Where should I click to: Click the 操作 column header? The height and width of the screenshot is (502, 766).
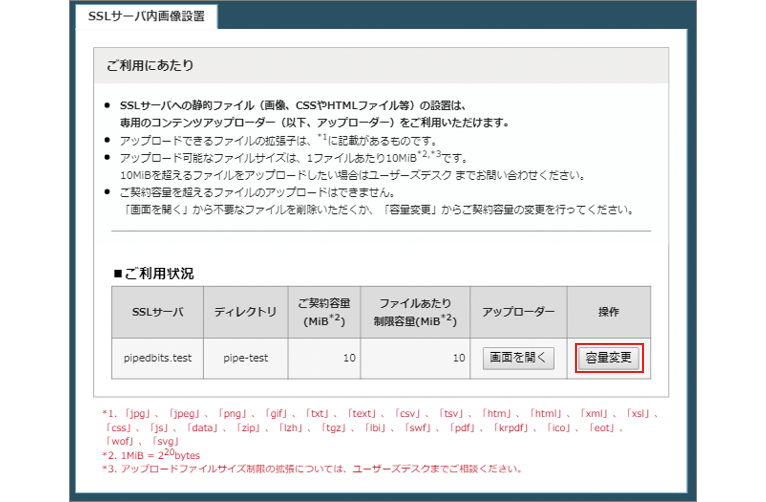[x=609, y=312]
